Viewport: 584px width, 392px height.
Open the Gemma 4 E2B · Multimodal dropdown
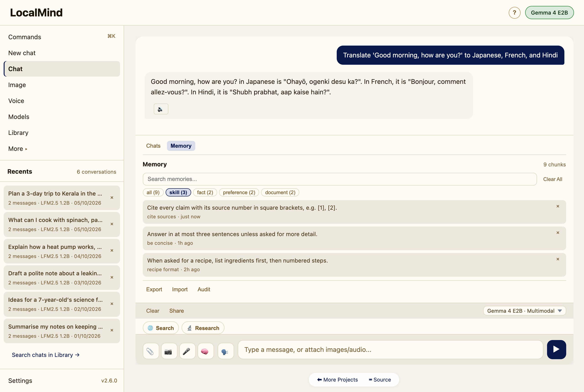[524, 310]
